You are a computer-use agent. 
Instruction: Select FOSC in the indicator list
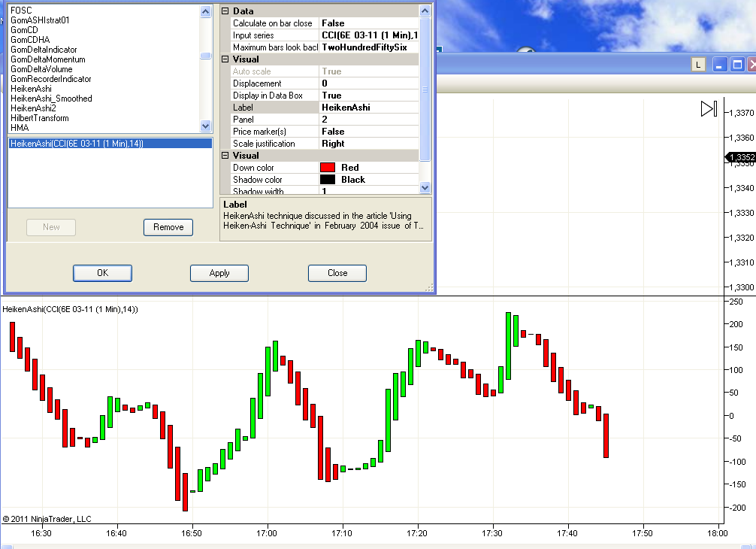[21, 10]
